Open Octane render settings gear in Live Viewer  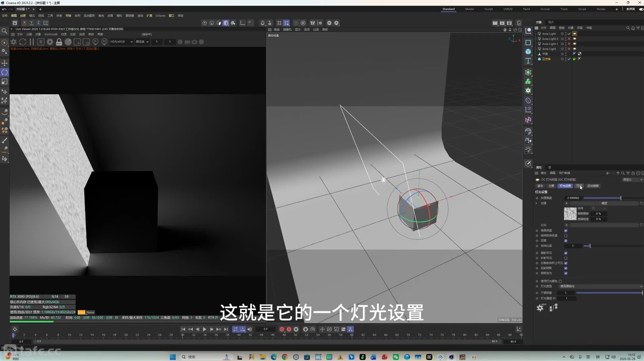(50, 42)
